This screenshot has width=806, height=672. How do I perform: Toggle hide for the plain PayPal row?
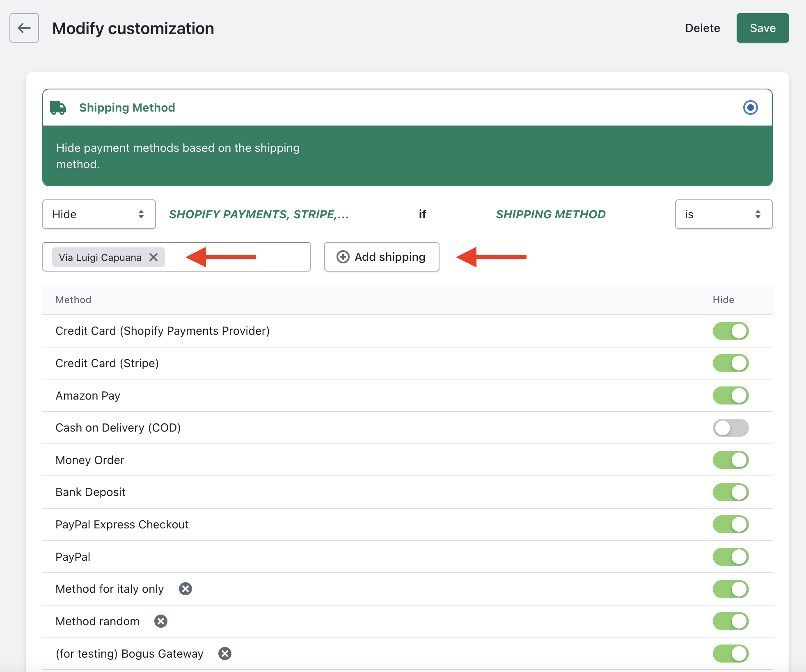(x=731, y=557)
